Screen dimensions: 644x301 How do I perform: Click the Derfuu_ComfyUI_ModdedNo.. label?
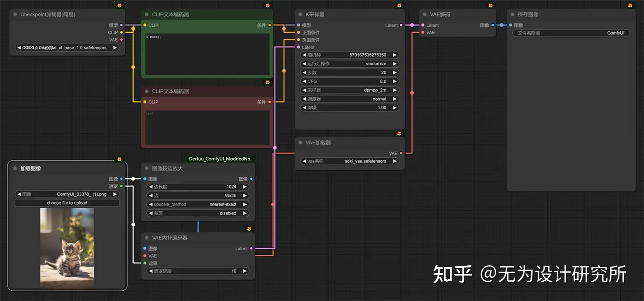coord(221,159)
